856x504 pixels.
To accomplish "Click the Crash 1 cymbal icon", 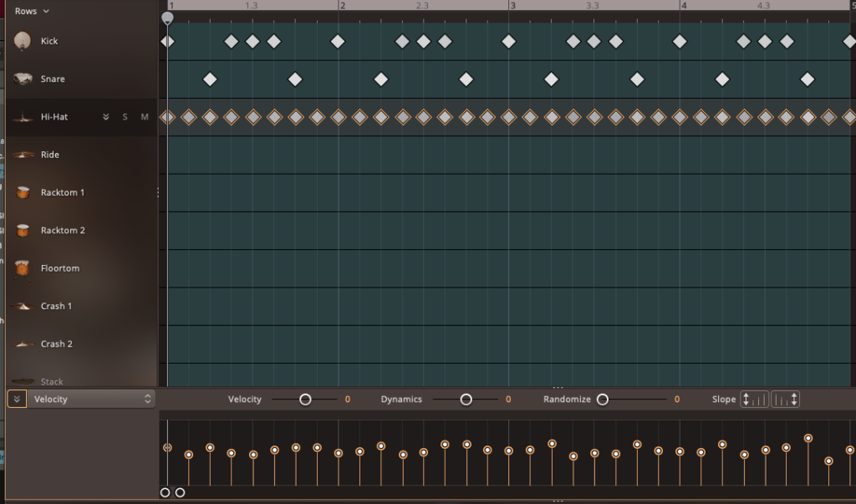I will point(23,307).
